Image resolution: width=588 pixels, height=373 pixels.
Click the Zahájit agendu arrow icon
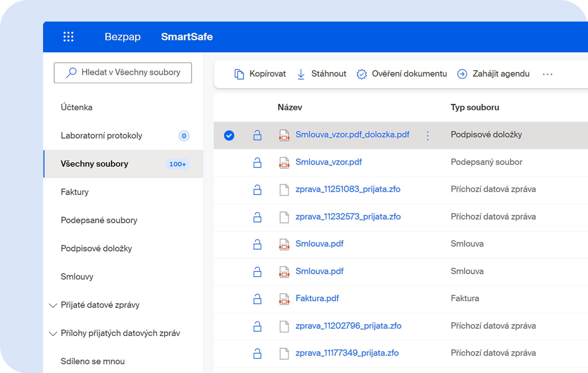click(x=462, y=74)
